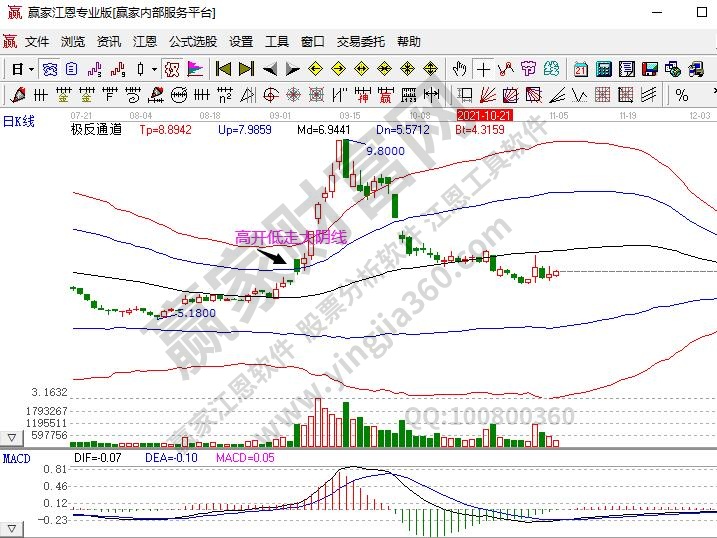Open dropdown arrow beside candlestick icon

(x=154, y=69)
